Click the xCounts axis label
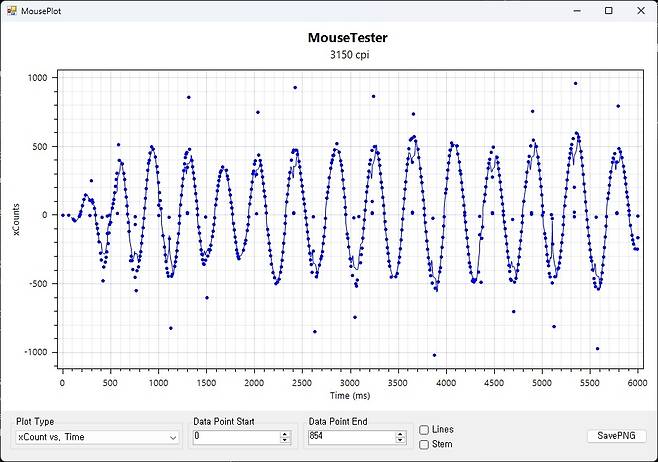The image size is (658, 462). click(x=16, y=219)
